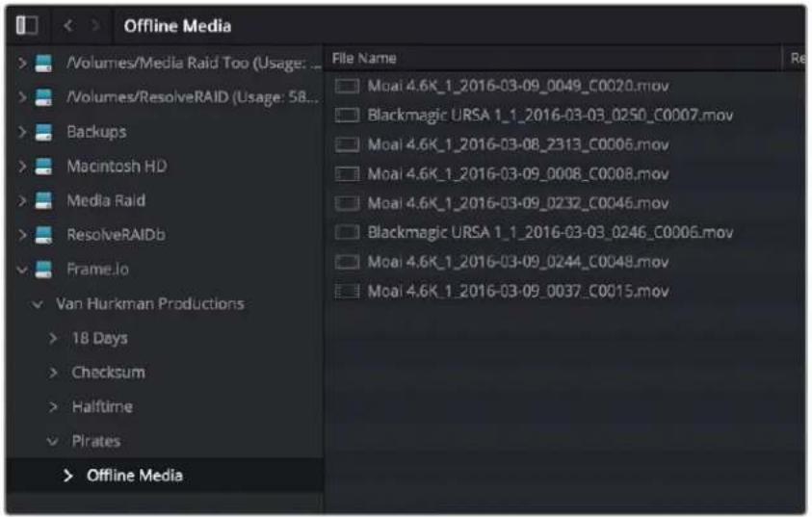
Task: Click drive icon for Media Raid Too volume
Action: 43,64
